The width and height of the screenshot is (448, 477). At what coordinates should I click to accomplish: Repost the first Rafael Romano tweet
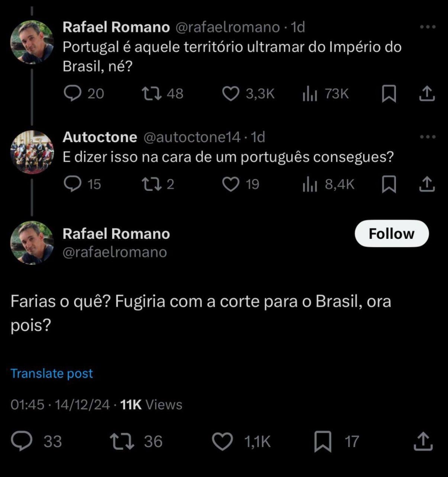(x=152, y=93)
